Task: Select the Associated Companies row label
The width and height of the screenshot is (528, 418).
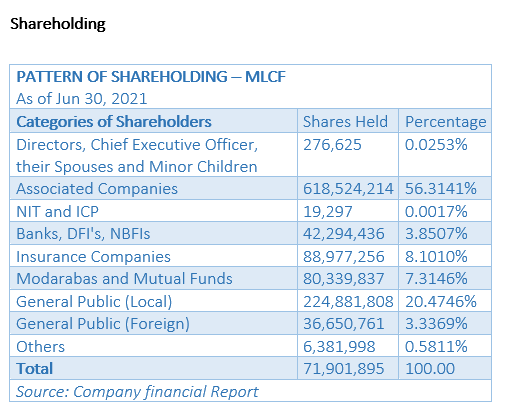Action: point(97,189)
